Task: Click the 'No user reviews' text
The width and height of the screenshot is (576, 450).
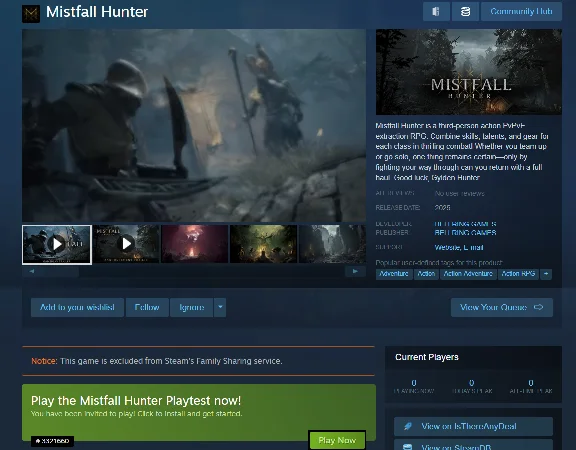Action: [459, 194]
